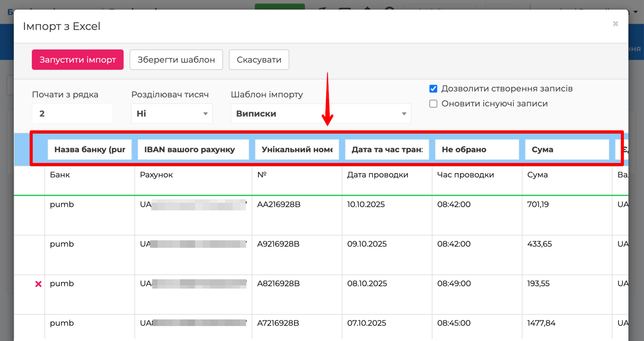Open the Сума column mapping selector
The image size is (644, 341).
pos(567,150)
